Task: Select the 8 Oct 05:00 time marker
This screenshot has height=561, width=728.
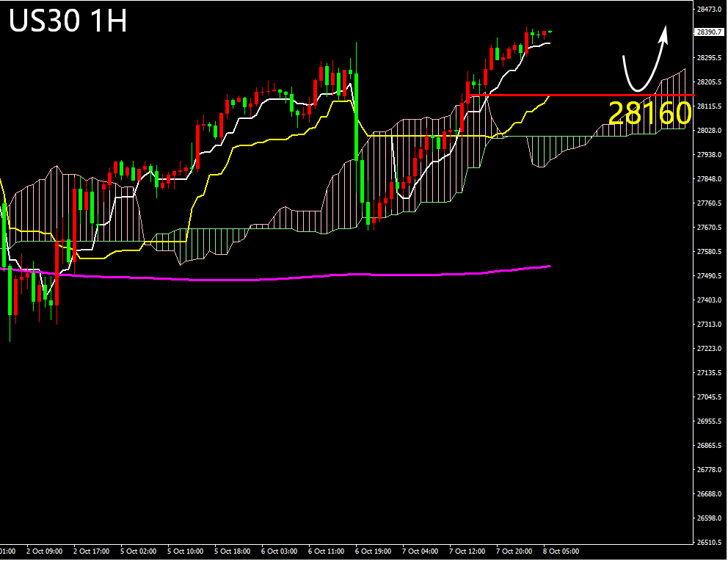Action: tap(561, 551)
